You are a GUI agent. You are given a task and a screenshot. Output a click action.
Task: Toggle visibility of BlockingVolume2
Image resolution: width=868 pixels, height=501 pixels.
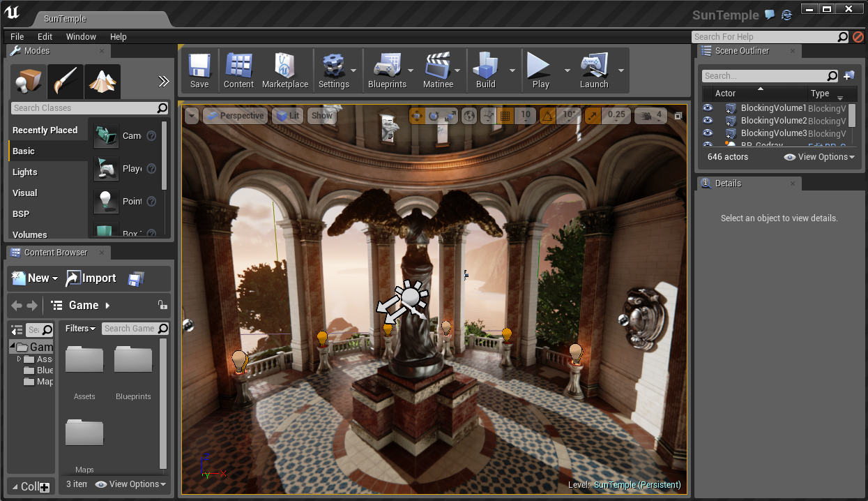pos(708,121)
